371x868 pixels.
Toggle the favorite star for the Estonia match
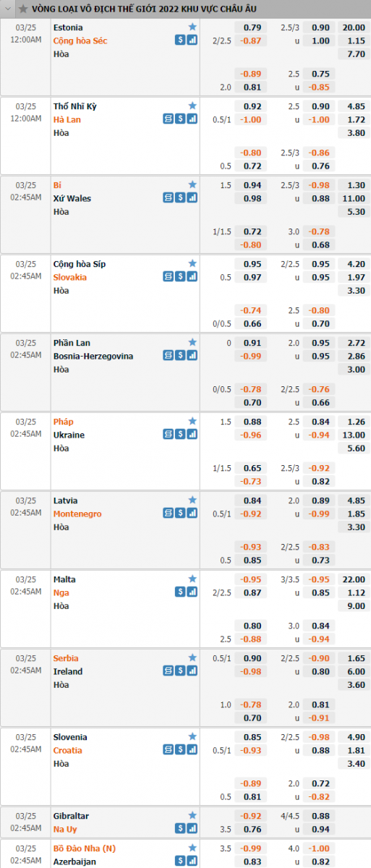coord(192,27)
